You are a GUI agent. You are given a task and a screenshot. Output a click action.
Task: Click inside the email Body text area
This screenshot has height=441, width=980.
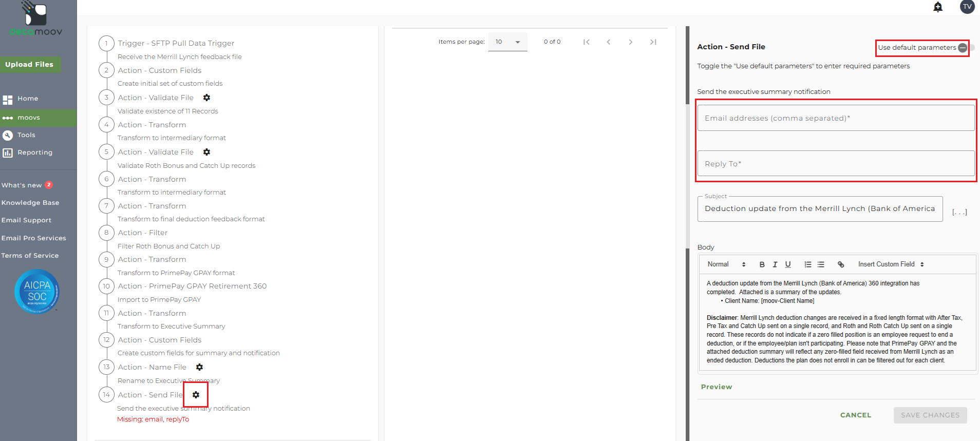(x=837, y=322)
